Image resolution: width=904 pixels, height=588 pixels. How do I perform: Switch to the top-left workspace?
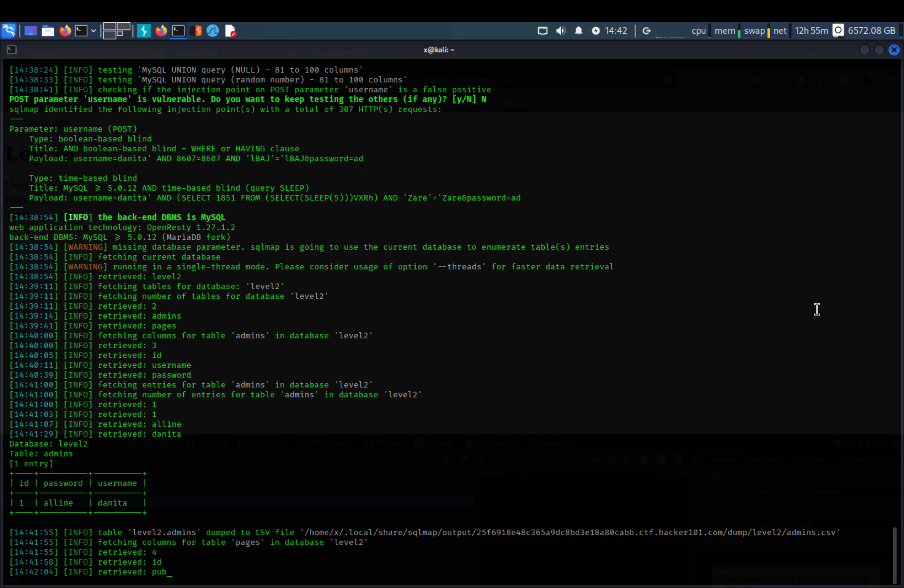(x=110, y=26)
